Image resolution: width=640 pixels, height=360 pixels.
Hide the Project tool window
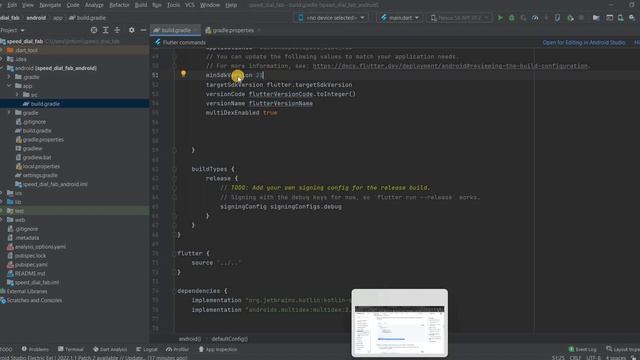[x=143, y=30]
